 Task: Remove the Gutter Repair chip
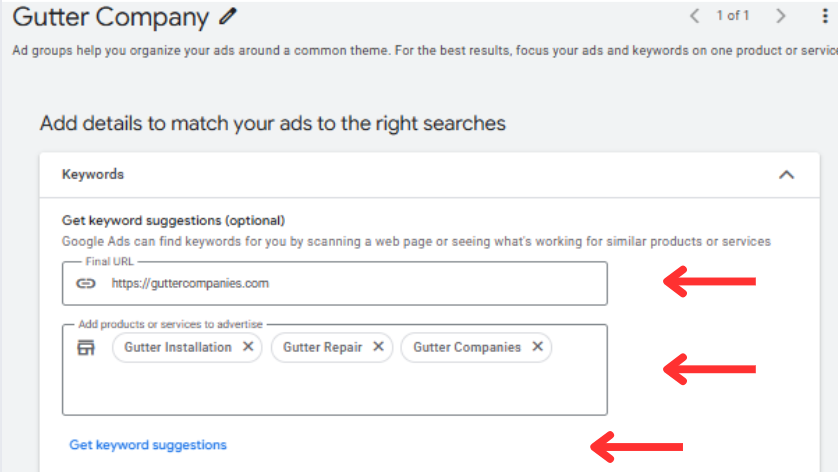[x=378, y=346]
